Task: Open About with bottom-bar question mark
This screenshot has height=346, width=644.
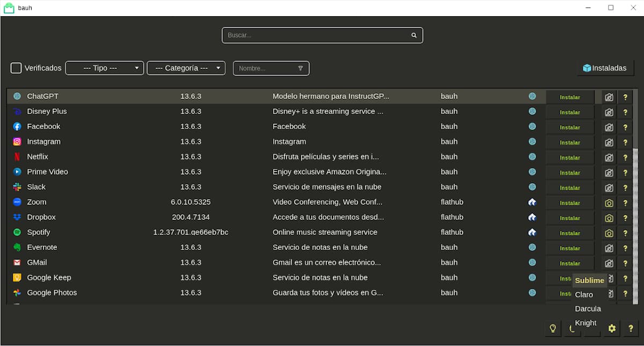Action: (631, 328)
